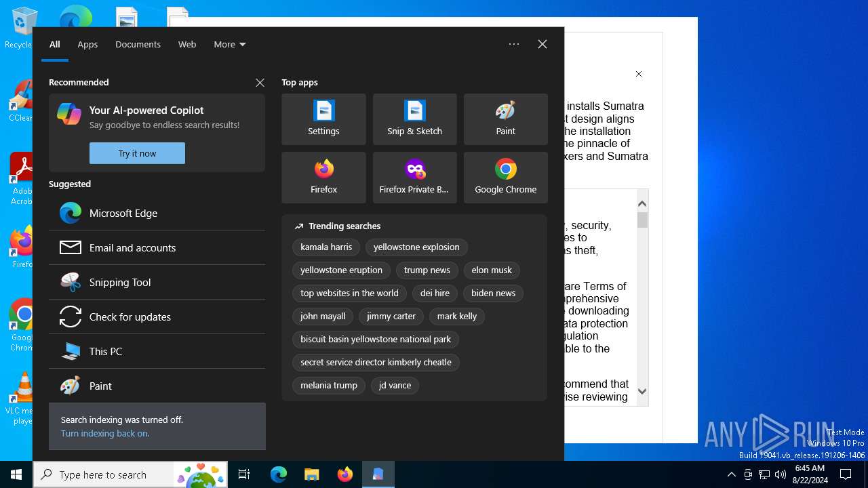Search trending topic elon musk
Screen dimensions: 868x488
[x=492, y=270]
